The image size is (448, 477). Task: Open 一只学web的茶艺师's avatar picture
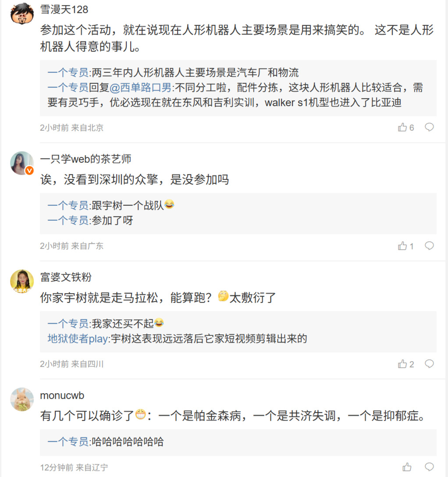[22, 163]
